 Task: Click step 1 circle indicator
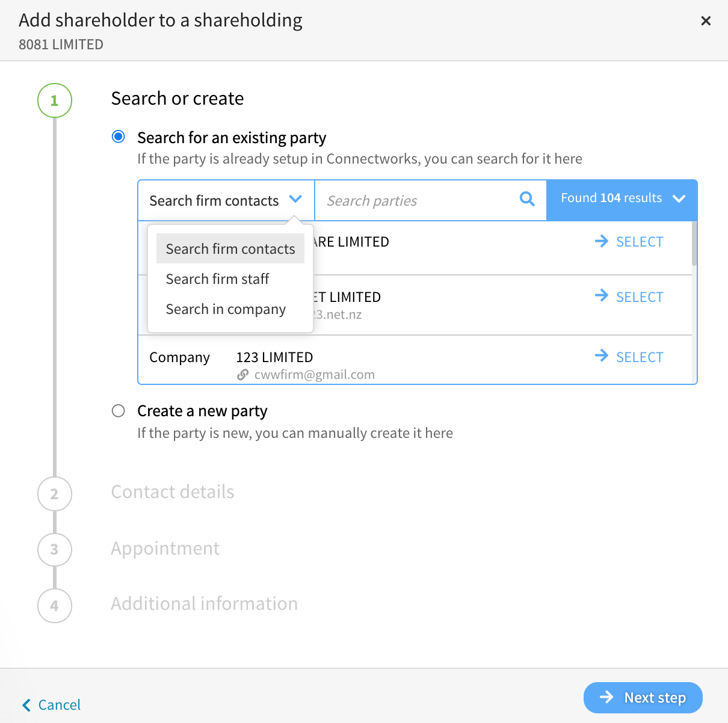pos(55,100)
